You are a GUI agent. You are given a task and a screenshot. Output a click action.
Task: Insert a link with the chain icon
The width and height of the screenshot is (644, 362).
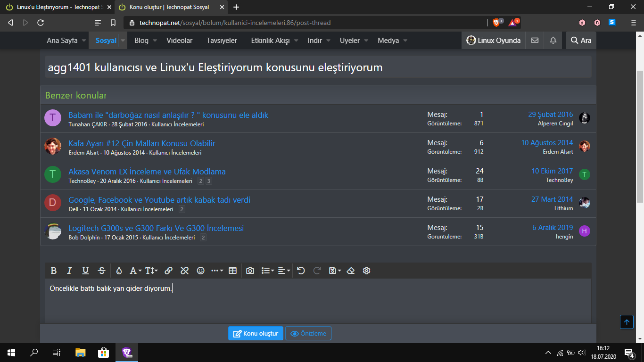tap(168, 271)
